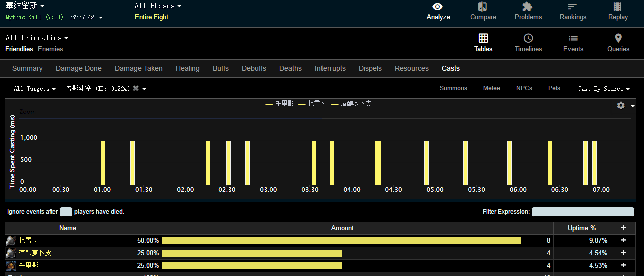The width and height of the screenshot is (644, 276).
Task: Expand the All Phases dropdown
Action: [x=158, y=6]
